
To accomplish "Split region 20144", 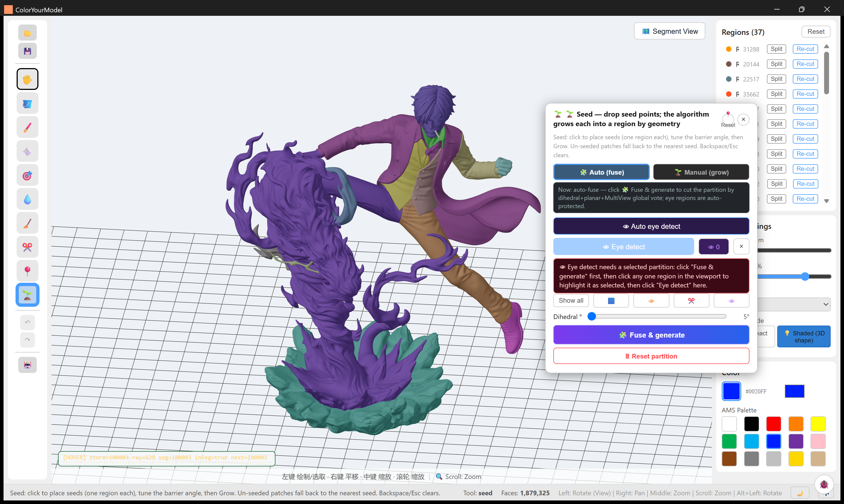I will coord(776,64).
